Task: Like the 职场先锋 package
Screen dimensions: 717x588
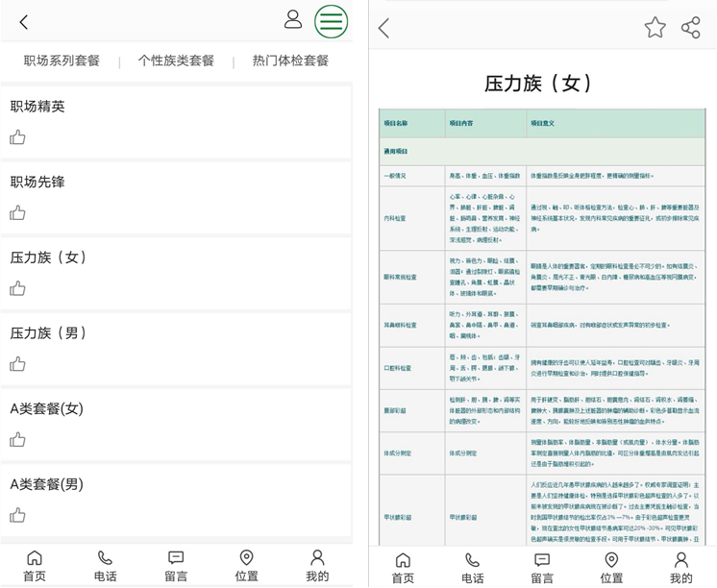Action: click(x=17, y=213)
